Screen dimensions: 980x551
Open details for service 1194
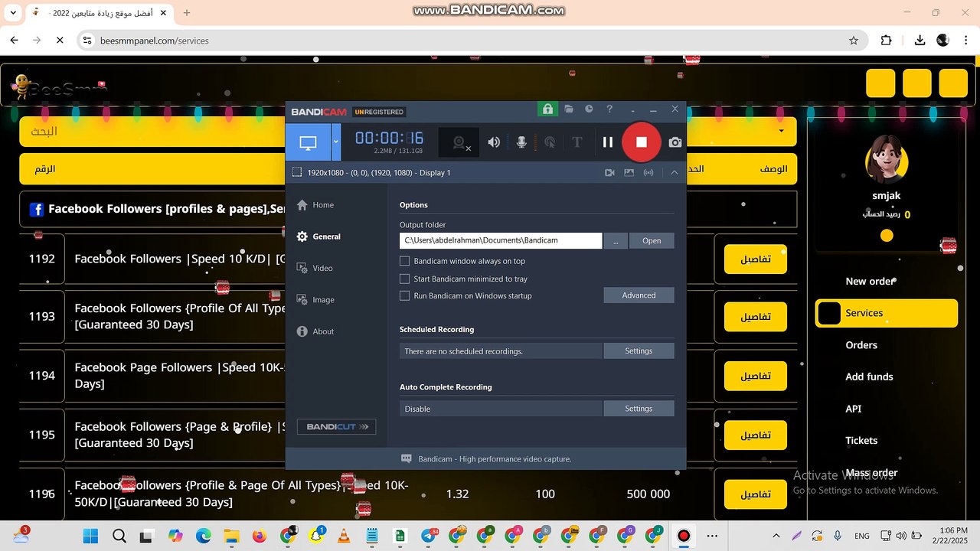pyautogui.click(x=755, y=376)
